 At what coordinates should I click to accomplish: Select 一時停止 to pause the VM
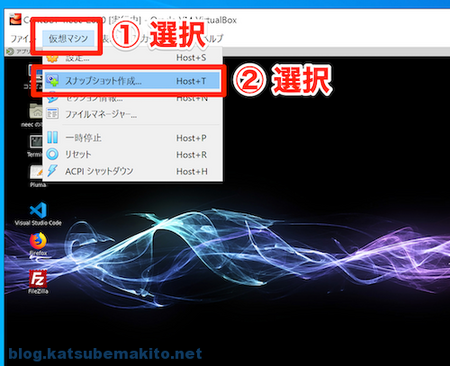(x=132, y=138)
